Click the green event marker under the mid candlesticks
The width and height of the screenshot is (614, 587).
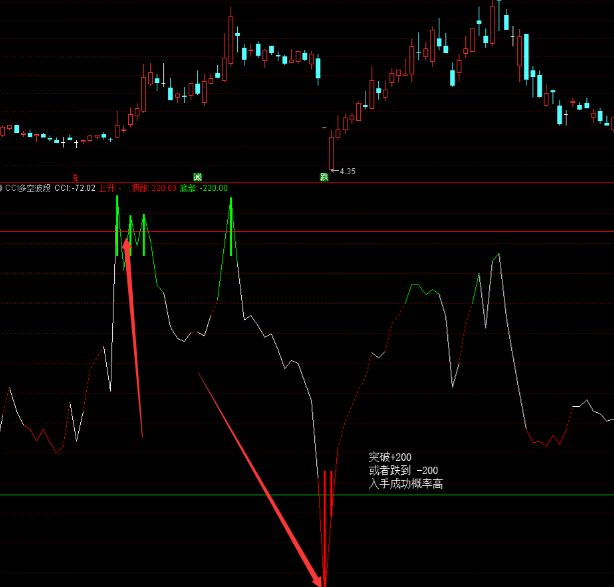(x=197, y=177)
